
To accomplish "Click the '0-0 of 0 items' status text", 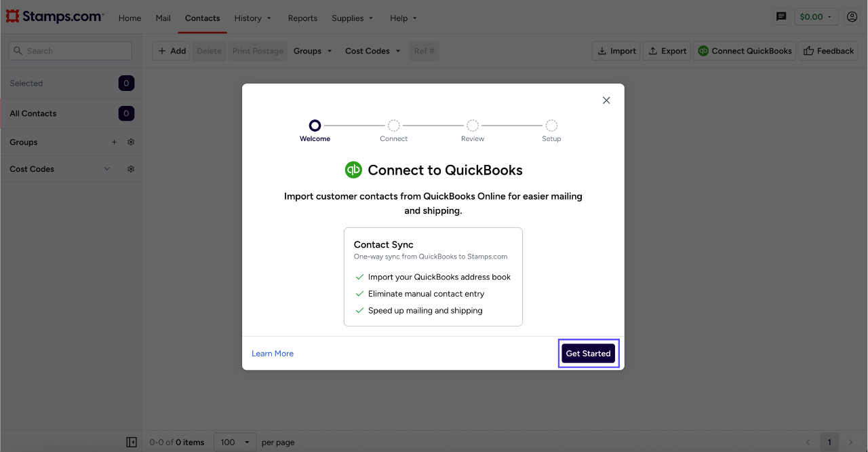I will [177, 442].
